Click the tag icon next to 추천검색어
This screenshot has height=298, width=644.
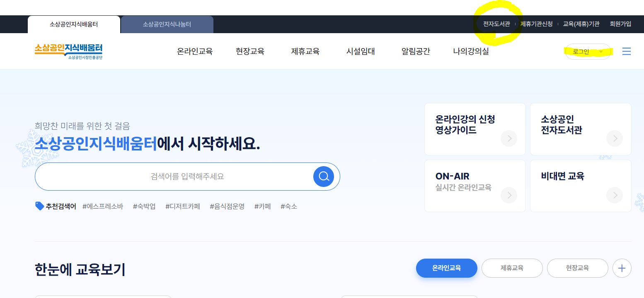pyautogui.click(x=40, y=206)
